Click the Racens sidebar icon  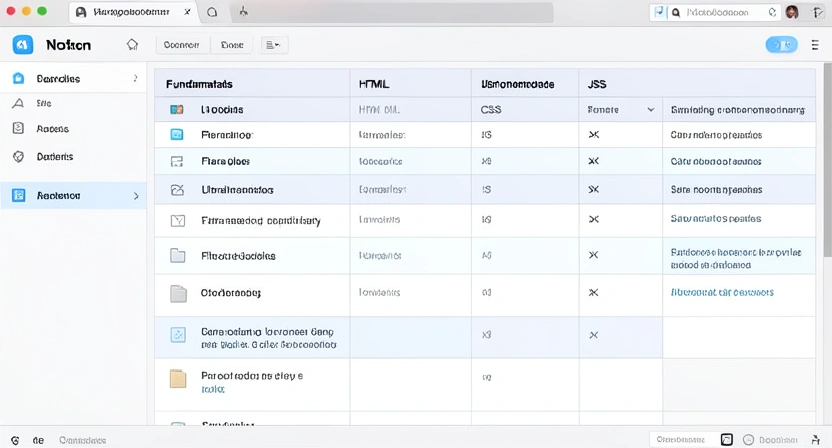pos(18,128)
